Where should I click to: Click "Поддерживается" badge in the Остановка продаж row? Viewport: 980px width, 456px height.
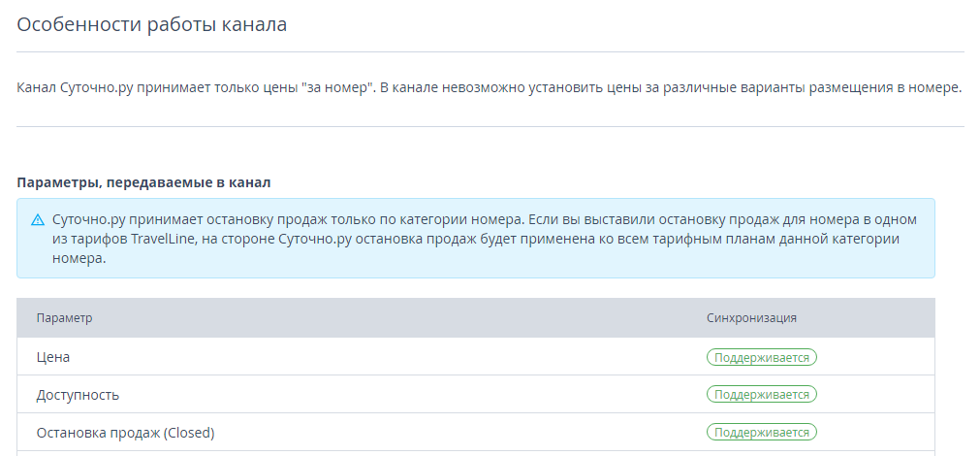pos(762,433)
